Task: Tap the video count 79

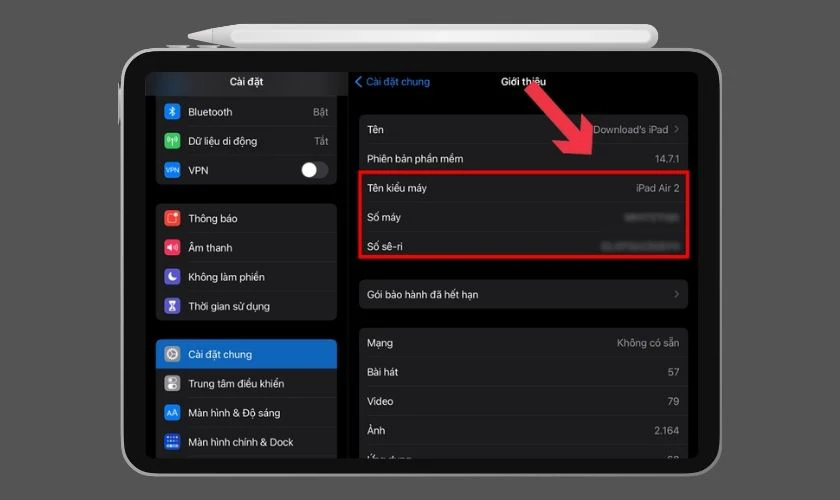Action: pyautogui.click(x=673, y=401)
